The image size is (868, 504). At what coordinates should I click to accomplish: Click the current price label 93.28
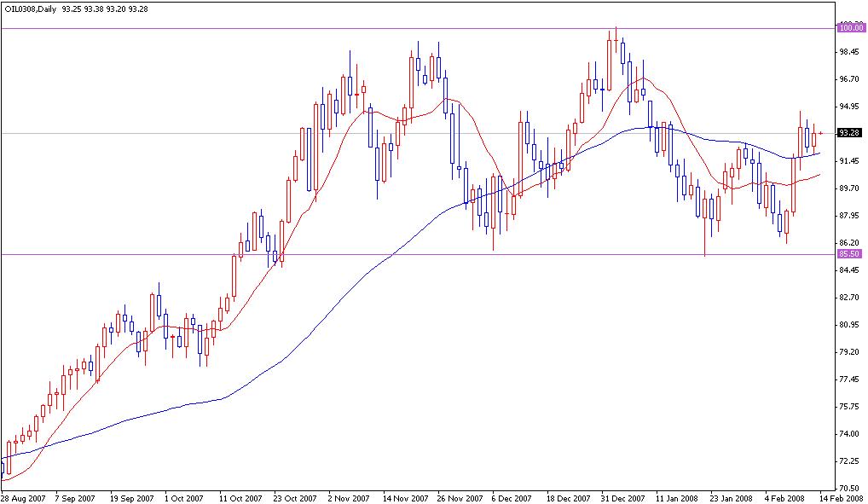(x=850, y=133)
